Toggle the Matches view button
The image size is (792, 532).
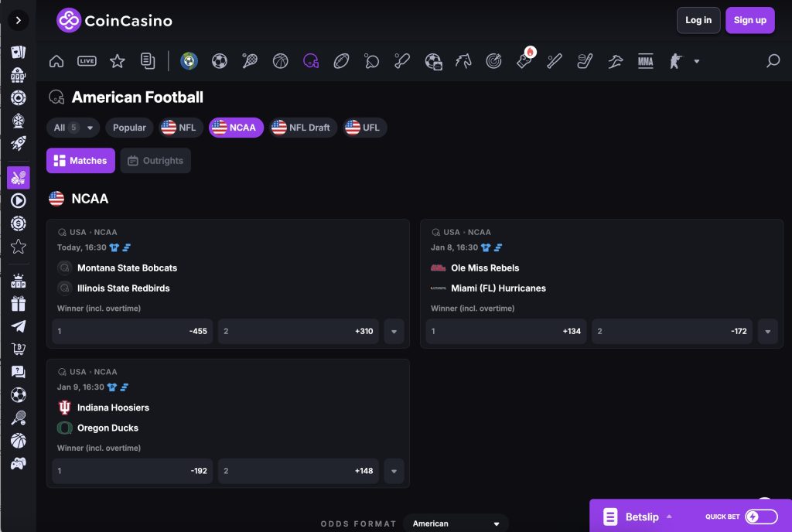(80, 160)
